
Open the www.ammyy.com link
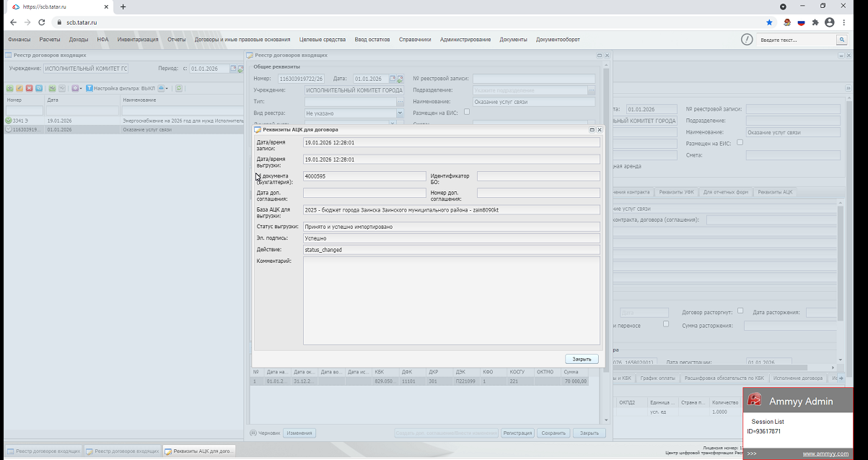point(825,454)
